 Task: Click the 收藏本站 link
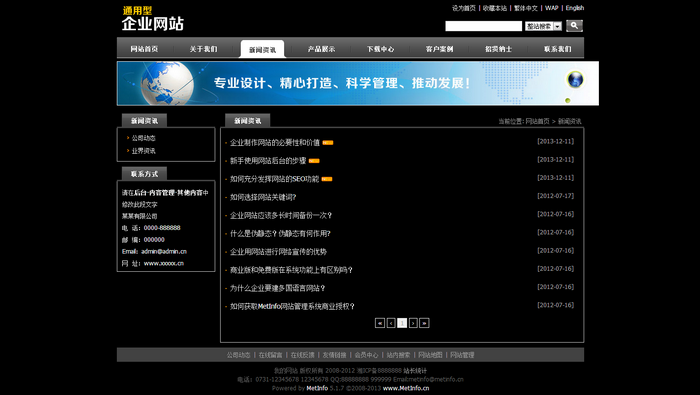495,8
